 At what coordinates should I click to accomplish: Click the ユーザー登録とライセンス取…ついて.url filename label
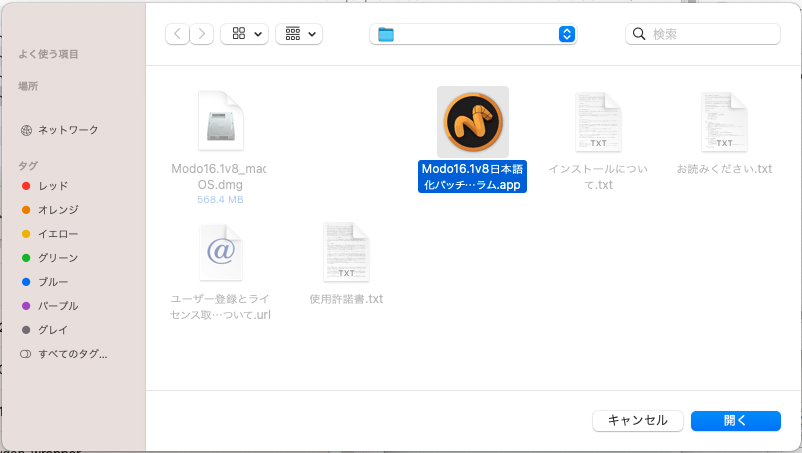pos(220,307)
